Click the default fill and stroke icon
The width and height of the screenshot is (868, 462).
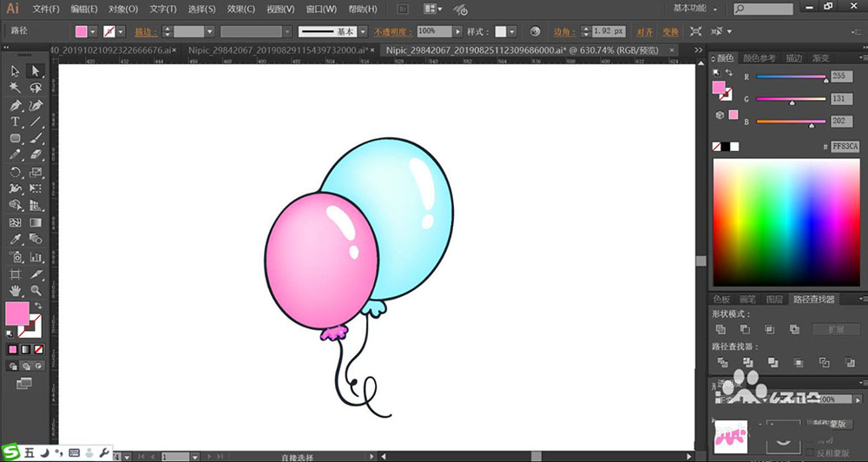(10, 333)
